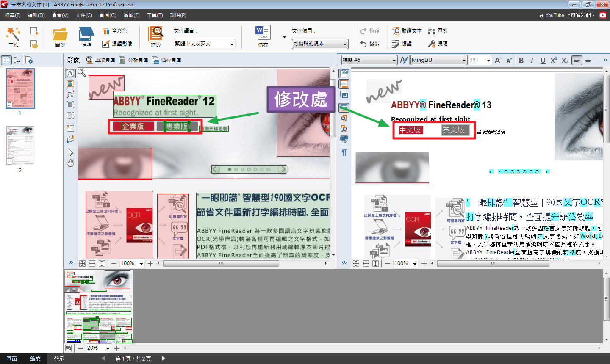
Task: Toggle bold formatting in text editor
Action: coord(521,61)
